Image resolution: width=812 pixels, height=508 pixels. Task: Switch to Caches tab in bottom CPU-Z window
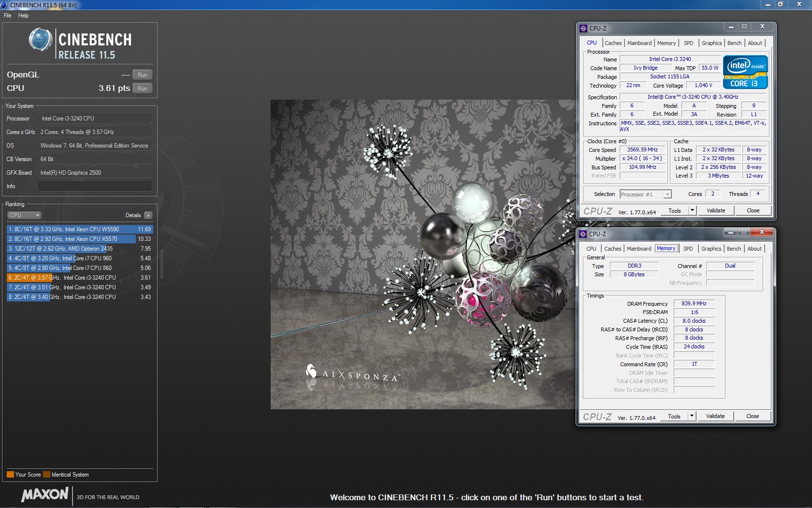point(612,249)
